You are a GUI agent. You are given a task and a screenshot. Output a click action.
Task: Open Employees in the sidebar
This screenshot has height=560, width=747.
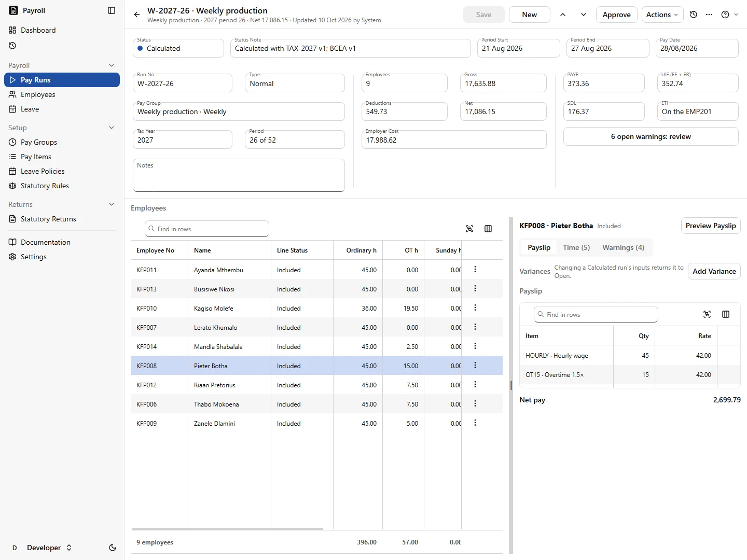pyautogui.click(x=62, y=94)
